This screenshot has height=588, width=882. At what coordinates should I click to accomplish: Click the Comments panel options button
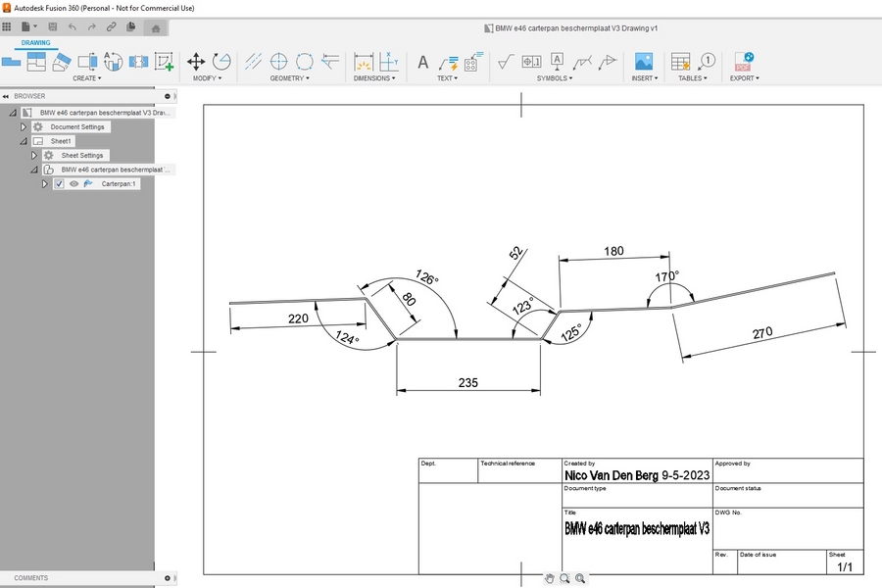pyautogui.click(x=167, y=578)
